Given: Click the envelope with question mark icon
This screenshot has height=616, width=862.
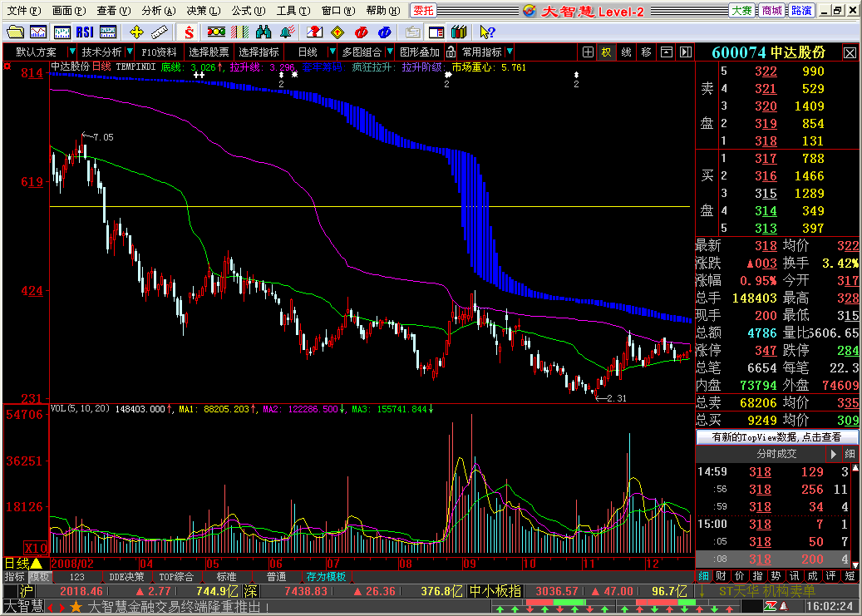Looking at the screenshot, I should (x=314, y=32).
